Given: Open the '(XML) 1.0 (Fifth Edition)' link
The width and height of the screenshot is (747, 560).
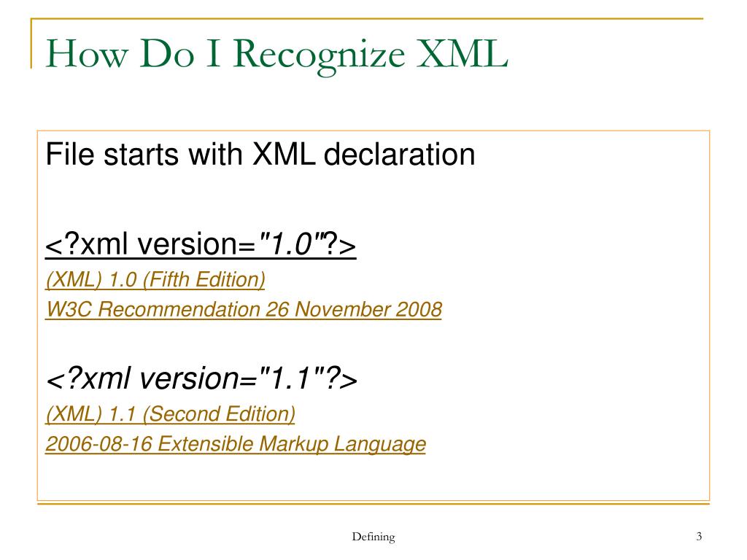Looking at the screenshot, I should pyautogui.click(x=155, y=279).
